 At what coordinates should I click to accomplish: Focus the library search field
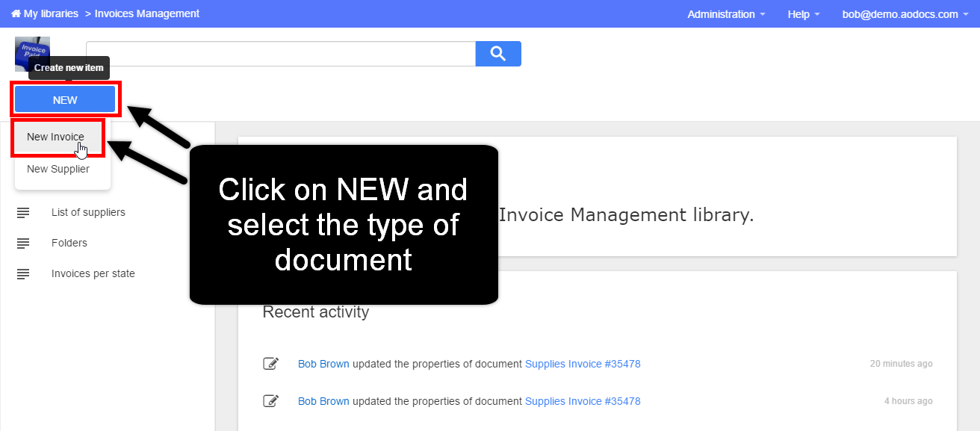pyautogui.click(x=281, y=54)
